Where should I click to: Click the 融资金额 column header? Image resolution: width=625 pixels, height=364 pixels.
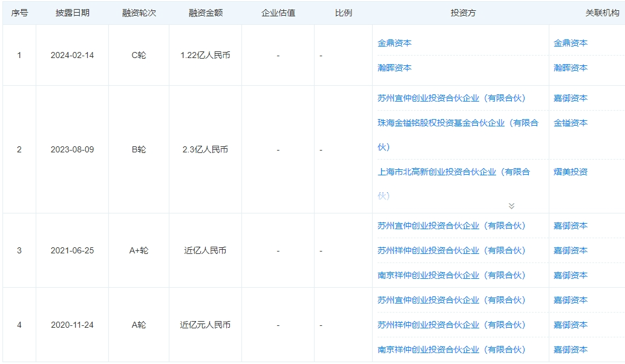pos(205,13)
